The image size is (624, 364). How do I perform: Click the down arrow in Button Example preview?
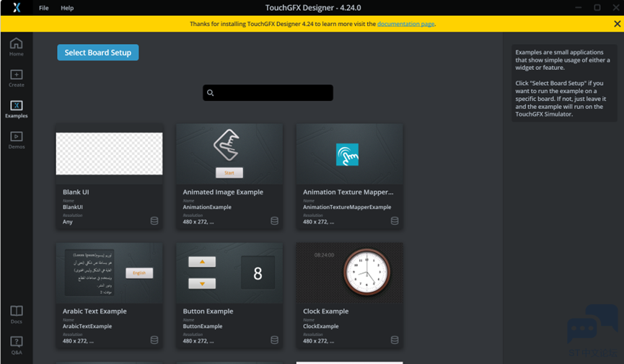pos(202,284)
